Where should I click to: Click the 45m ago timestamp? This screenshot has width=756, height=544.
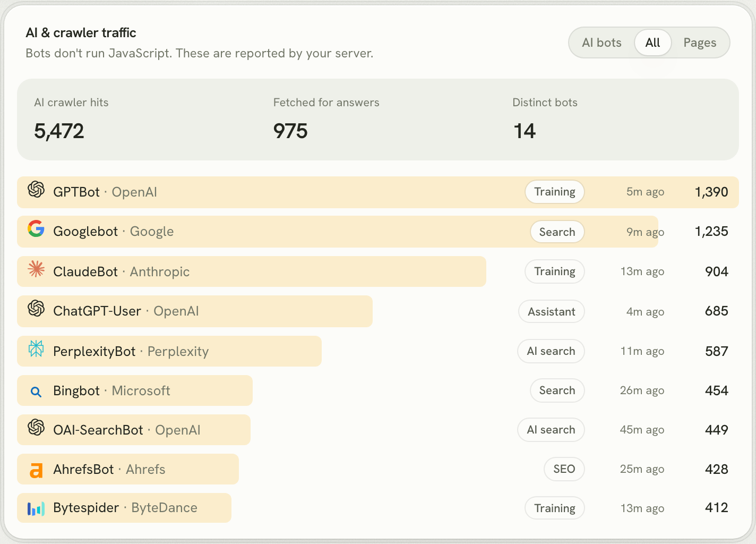pyautogui.click(x=642, y=430)
